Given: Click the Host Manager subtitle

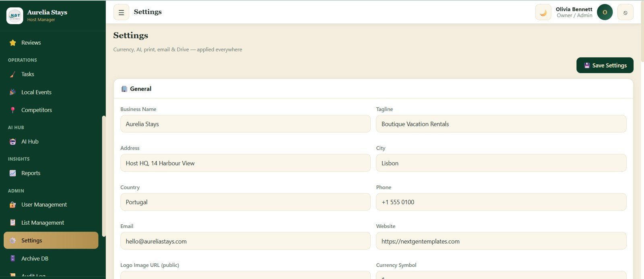Looking at the screenshot, I should click(x=41, y=20).
